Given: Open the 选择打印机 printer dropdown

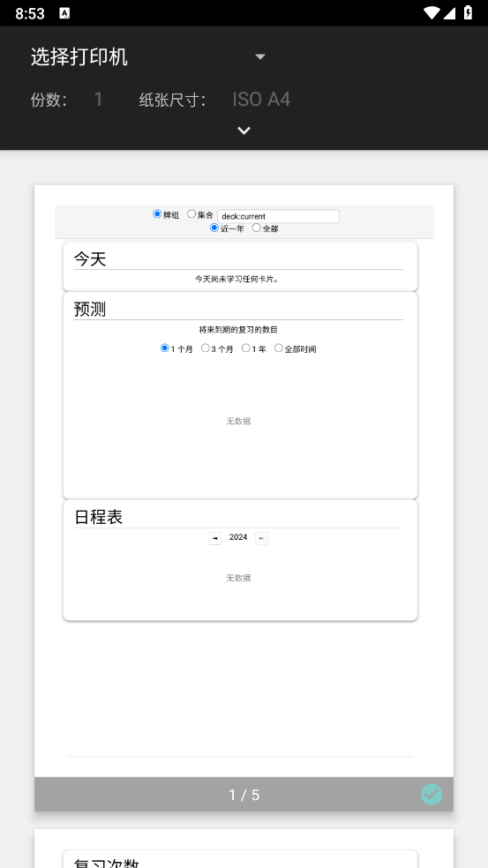Looking at the screenshot, I should click(148, 57).
